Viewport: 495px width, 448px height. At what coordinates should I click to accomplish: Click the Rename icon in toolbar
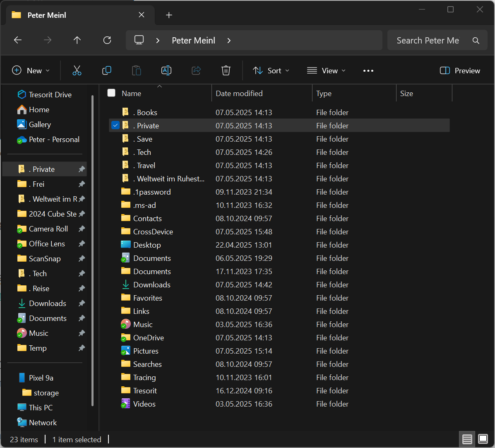[166, 71]
